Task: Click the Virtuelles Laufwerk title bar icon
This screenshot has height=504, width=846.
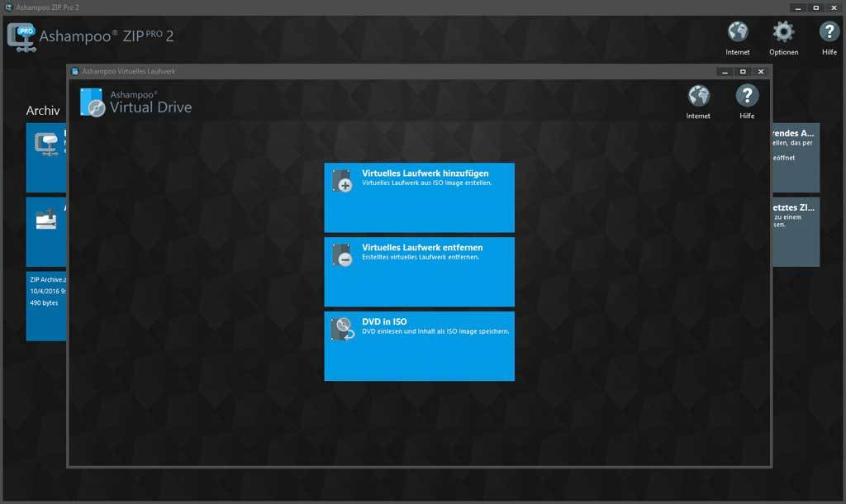Action: click(75, 71)
